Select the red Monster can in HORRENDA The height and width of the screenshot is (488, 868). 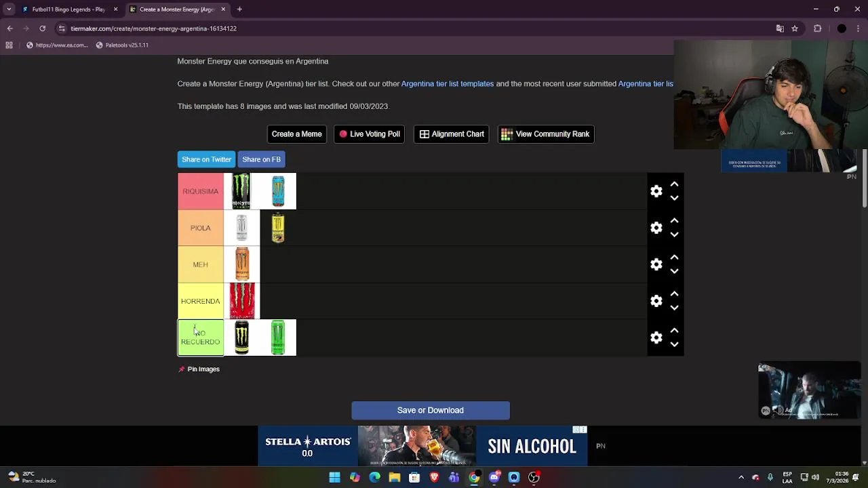[241, 301]
